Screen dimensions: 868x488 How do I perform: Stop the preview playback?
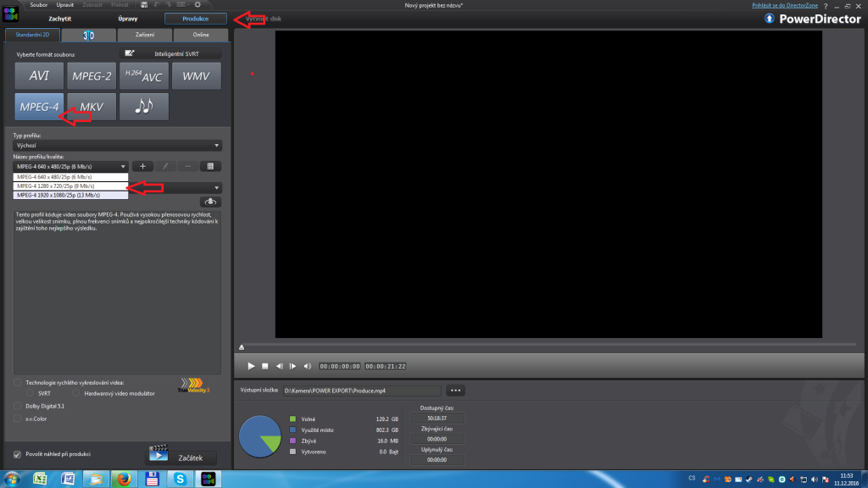tap(264, 366)
